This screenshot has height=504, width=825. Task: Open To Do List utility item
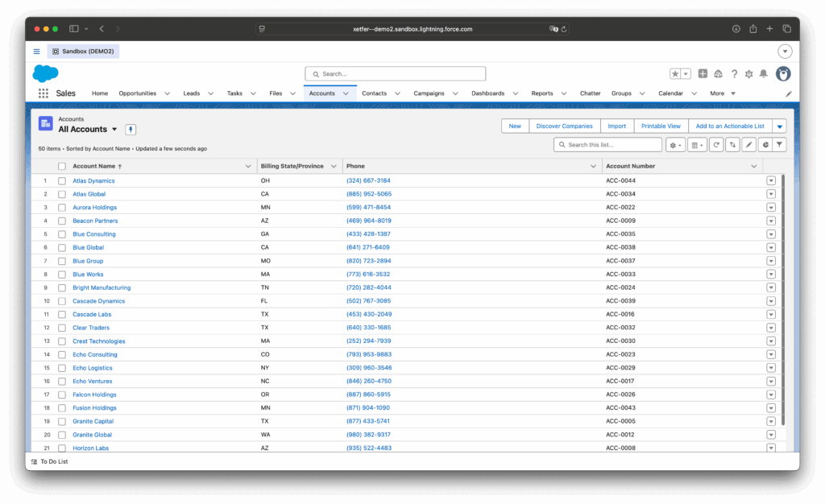[x=49, y=461]
